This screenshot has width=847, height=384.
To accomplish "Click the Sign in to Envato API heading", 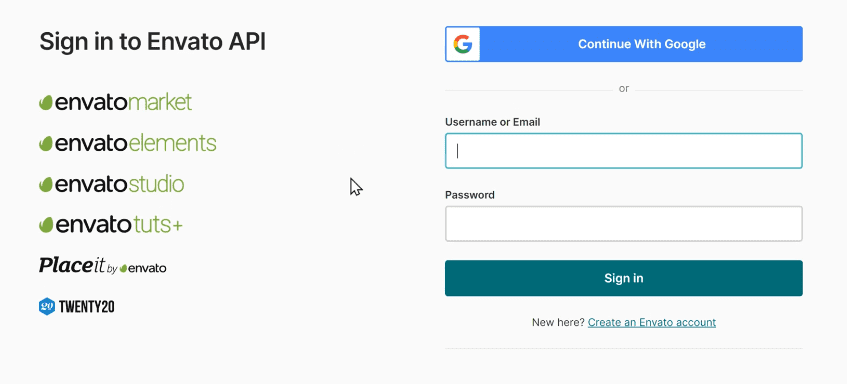I will (x=152, y=42).
